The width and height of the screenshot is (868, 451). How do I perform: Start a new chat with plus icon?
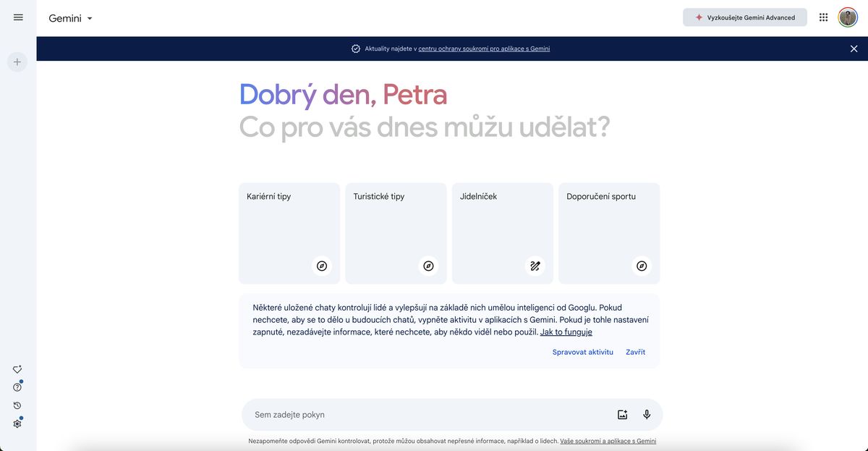click(x=17, y=62)
